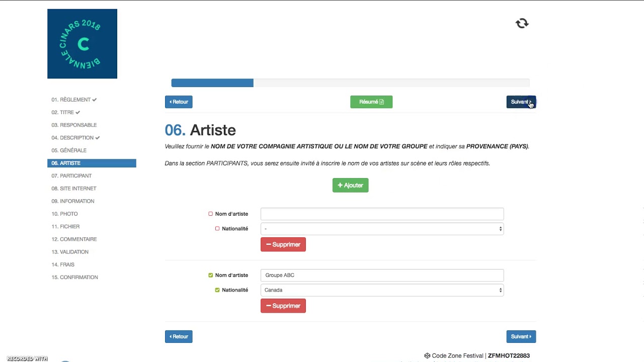Screen dimensions: 644x362
Task: Click the red indicator beside the empty Nom d'artiste
Action: [x=210, y=214]
